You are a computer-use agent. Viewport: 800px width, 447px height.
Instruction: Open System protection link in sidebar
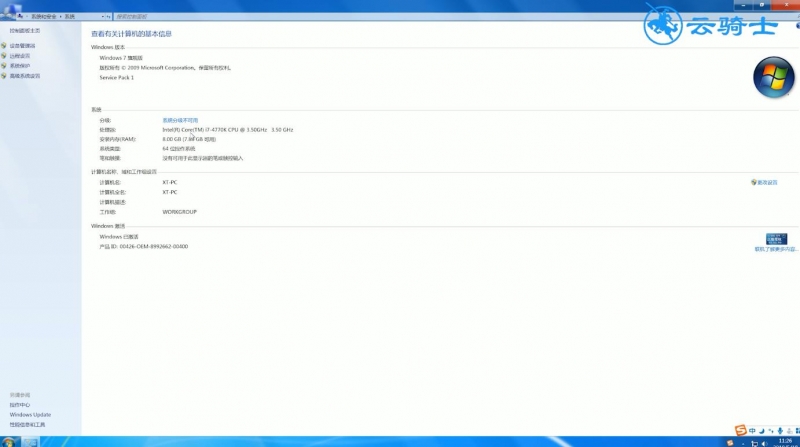tap(20, 66)
